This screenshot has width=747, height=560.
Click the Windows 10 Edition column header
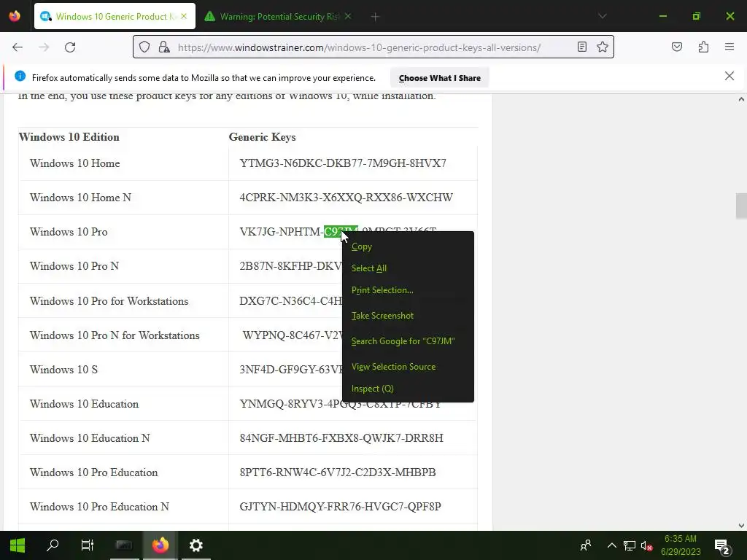coord(69,137)
